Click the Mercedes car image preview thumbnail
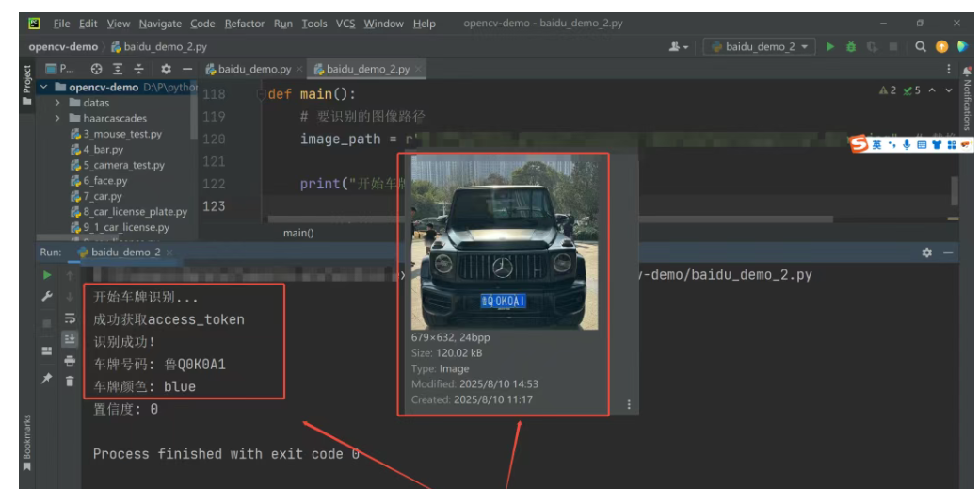 point(504,242)
